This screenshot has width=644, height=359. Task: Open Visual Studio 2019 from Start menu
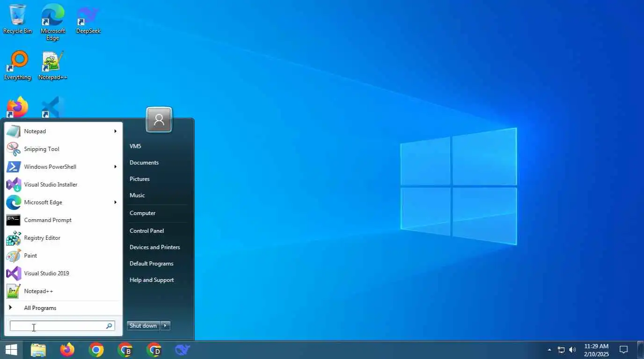[x=63, y=273]
